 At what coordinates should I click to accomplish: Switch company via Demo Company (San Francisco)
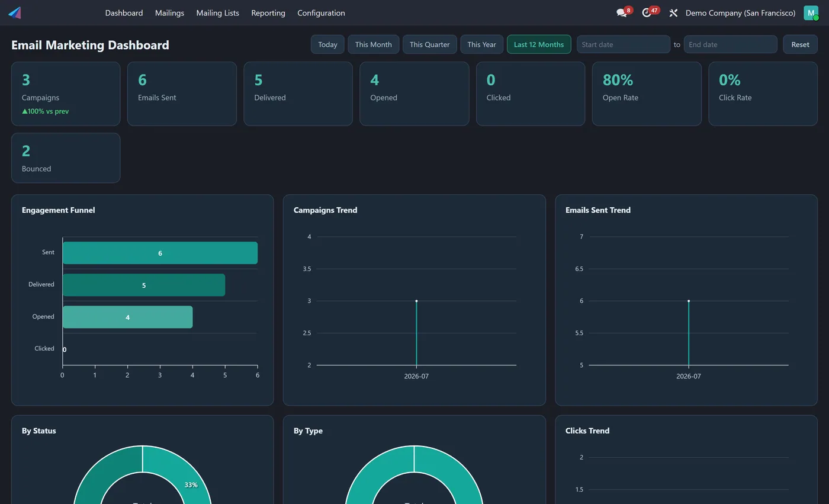[x=740, y=12]
